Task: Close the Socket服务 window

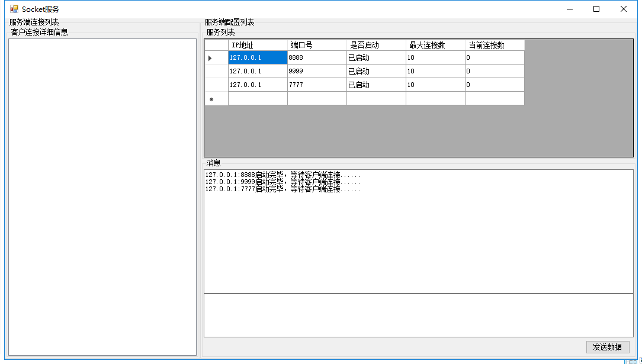Action: click(624, 9)
